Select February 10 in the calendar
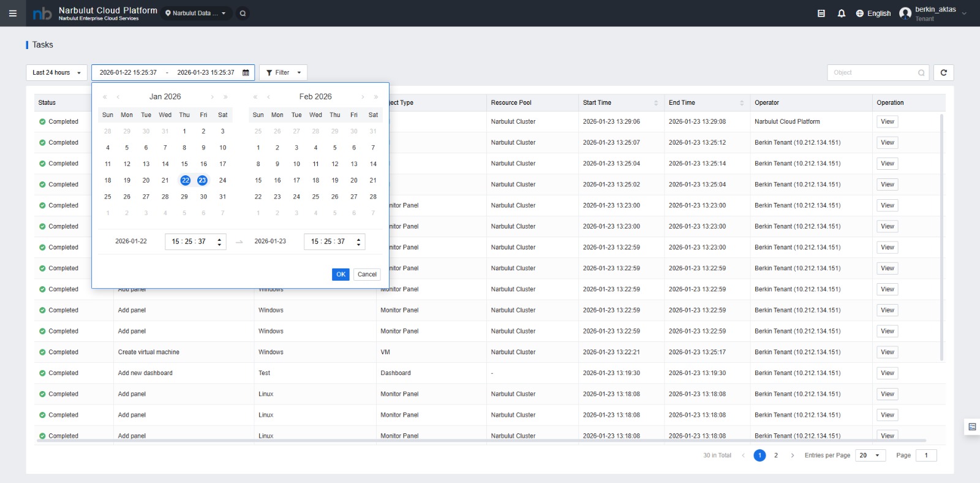 296,164
